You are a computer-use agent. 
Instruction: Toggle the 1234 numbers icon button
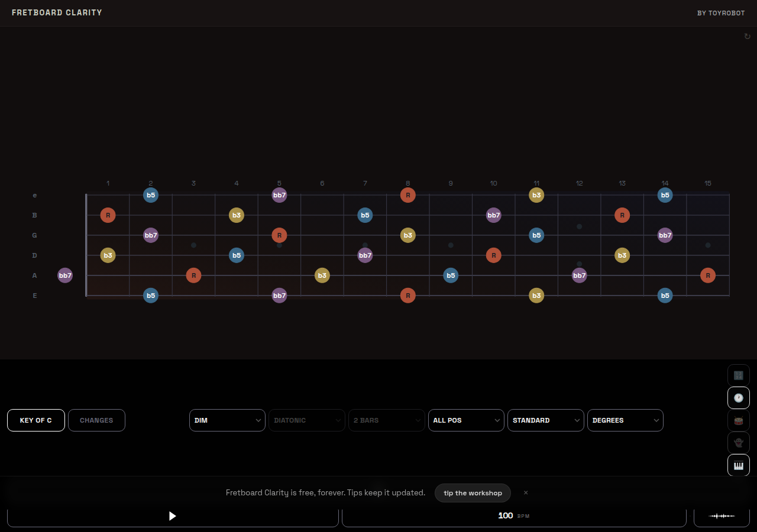(x=738, y=375)
